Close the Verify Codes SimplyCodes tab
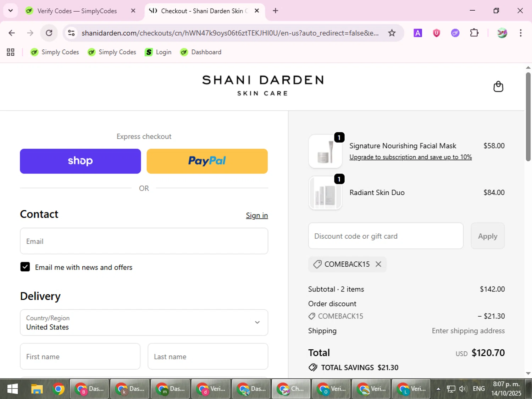Screen dimensions: 532x399 133,11
